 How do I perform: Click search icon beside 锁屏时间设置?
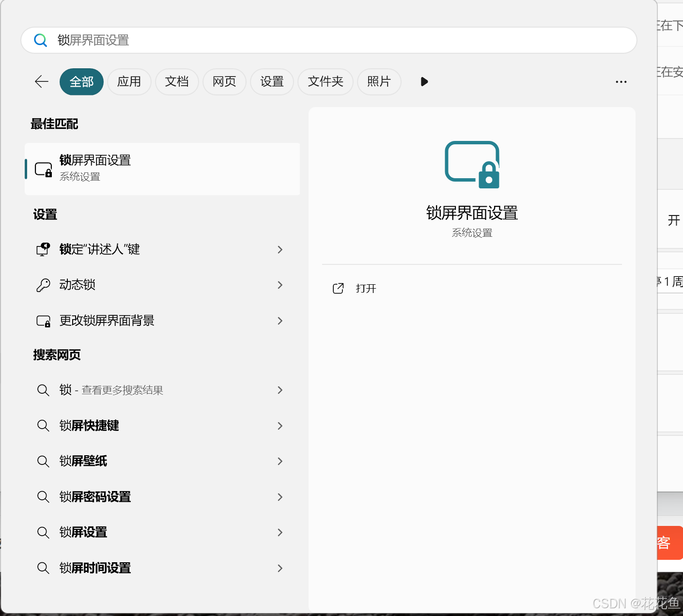43,568
